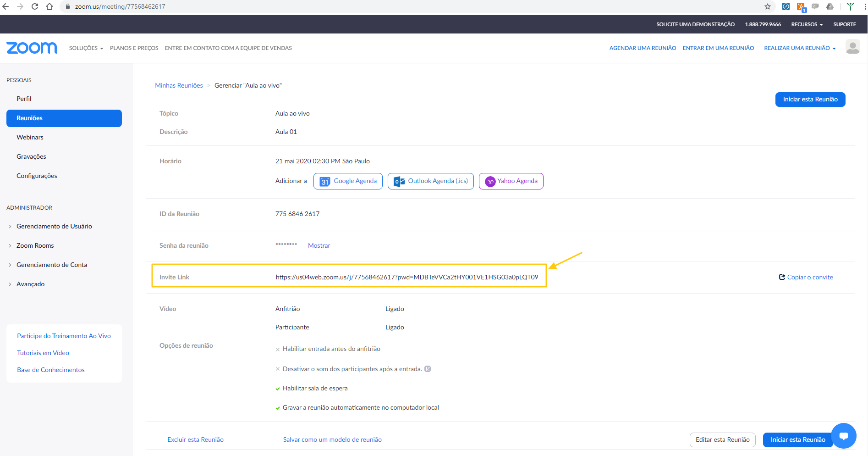Add meeting to Google Agenda
The width and height of the screenshot is (868, 456).
pyautogui.click(x=348, y=181)
